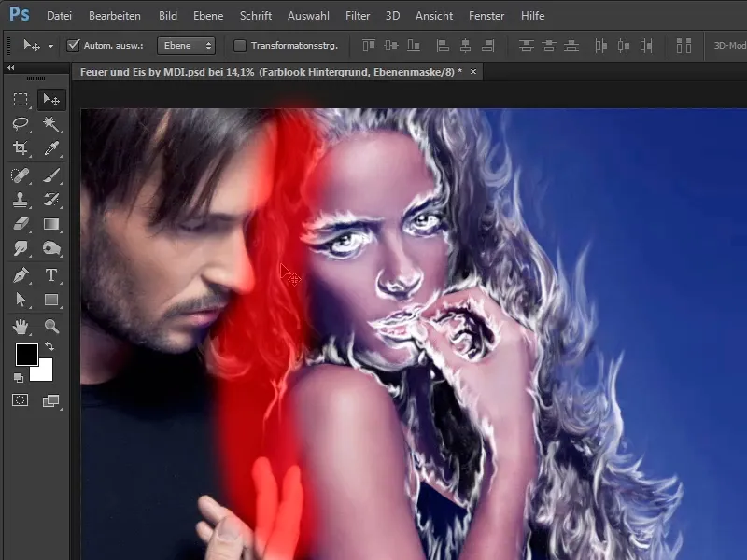Select the Spot Healing Brush tool
747x560 pixels.
[x=20, y=175]
